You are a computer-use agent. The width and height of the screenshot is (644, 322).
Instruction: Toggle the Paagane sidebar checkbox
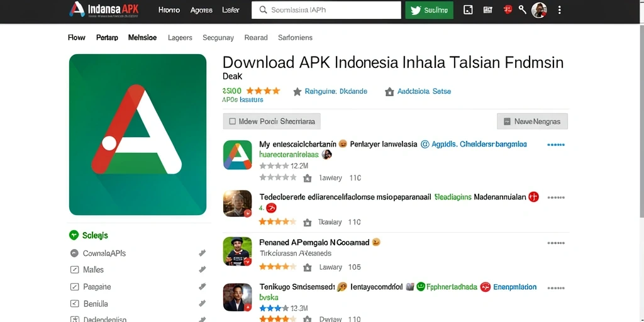pos(74,287)
